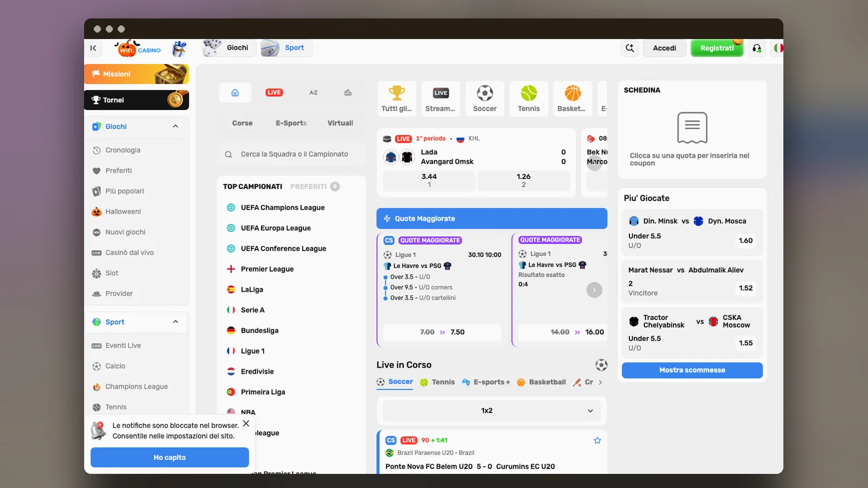Select boosted odds 7.50 for Le Havre vs PSG

pos(442,332)
